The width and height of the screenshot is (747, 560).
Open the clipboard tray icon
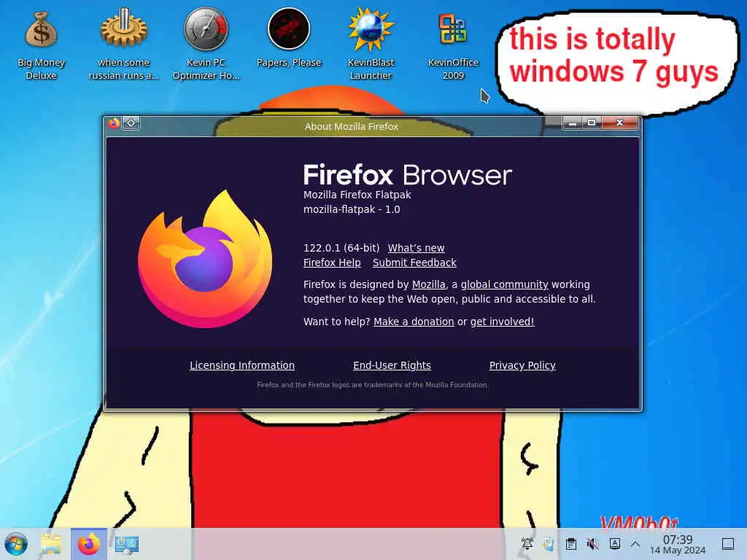point(570,543)
